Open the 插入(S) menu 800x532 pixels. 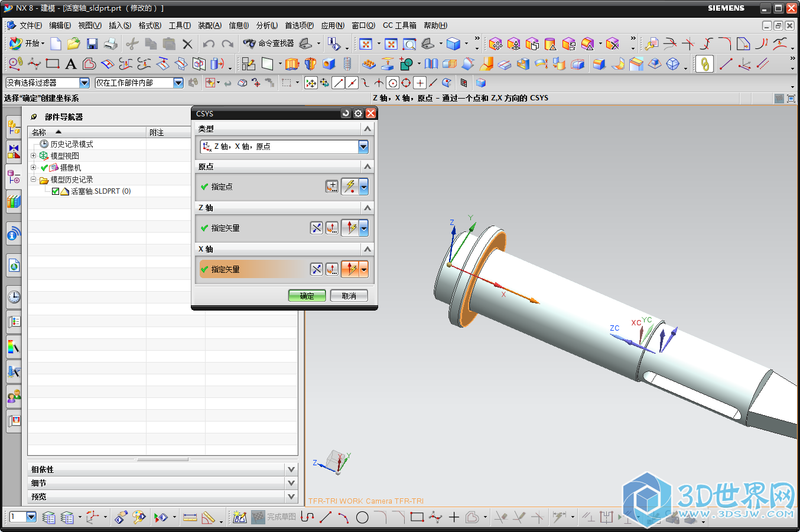point(120,25)
